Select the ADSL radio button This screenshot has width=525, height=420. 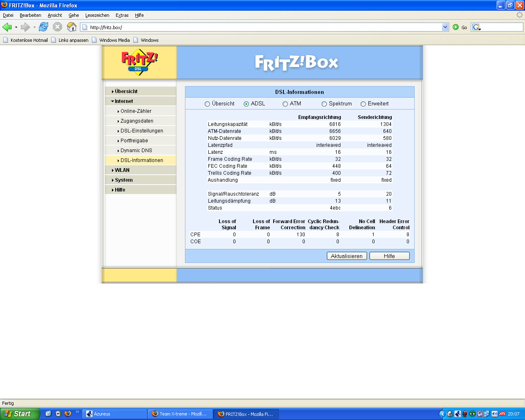coord(246,104)
